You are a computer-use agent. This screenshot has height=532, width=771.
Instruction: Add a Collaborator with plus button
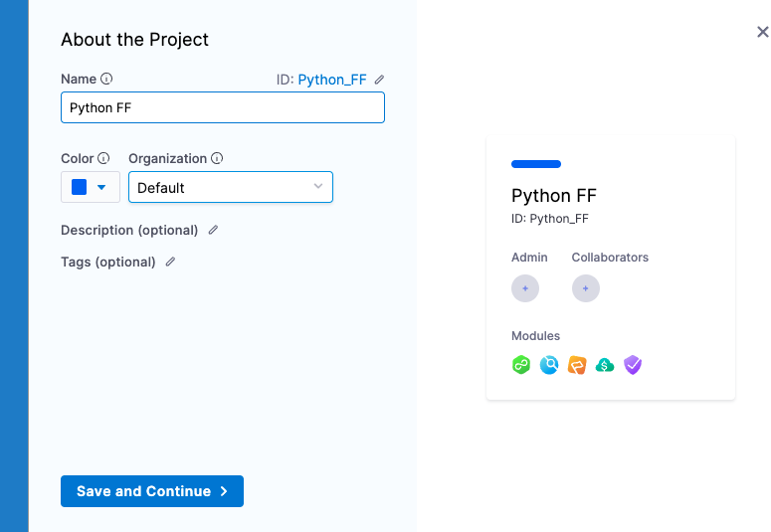pos(586,288)
